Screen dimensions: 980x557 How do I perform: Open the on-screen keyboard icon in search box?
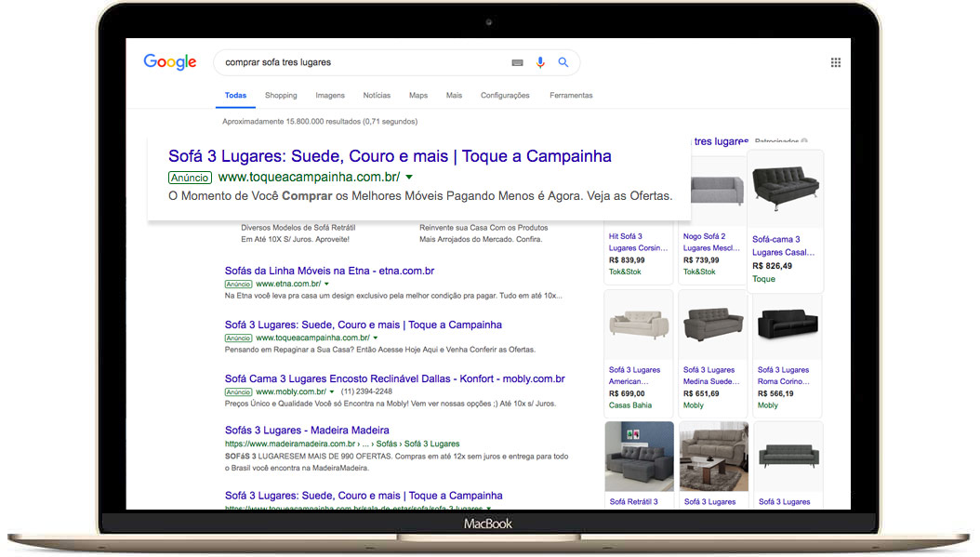click(x=517, y=62)
